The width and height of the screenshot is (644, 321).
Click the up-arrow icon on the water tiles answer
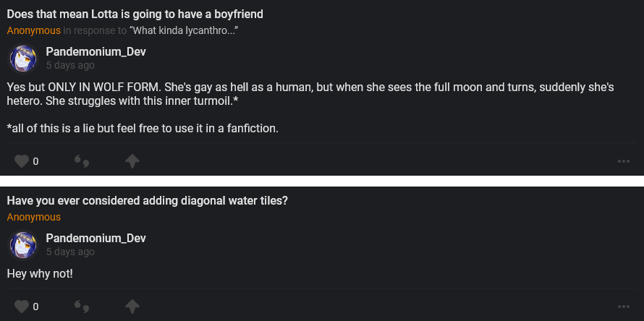click(x=132, y=306)
